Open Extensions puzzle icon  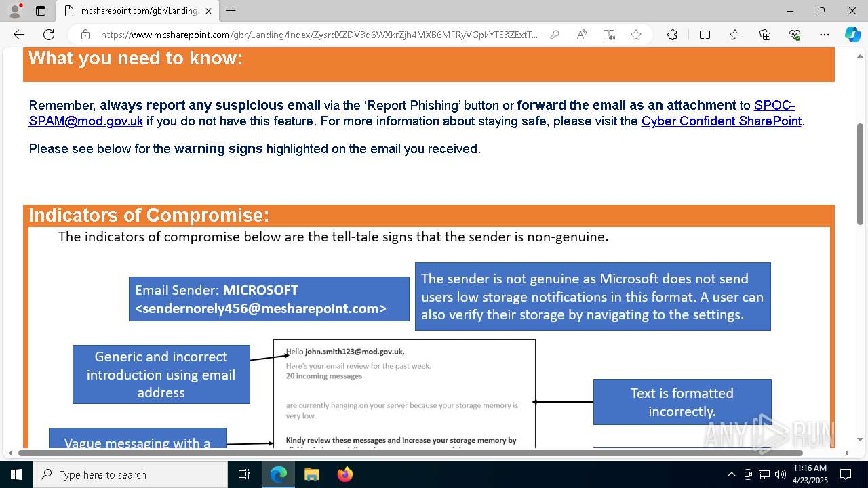coord(672,35)
